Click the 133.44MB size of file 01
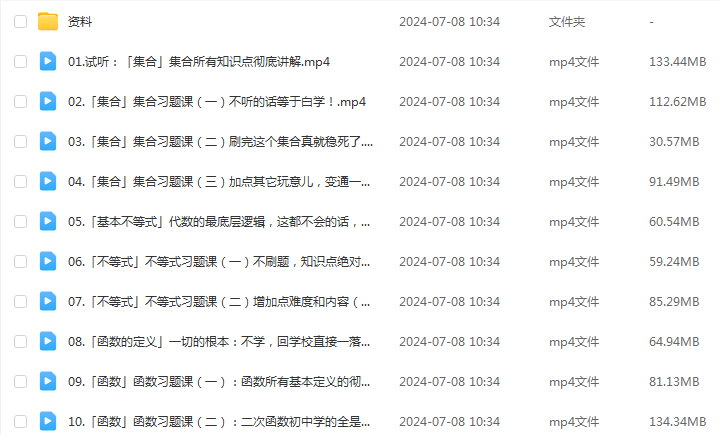This screenshot has height=435, width=721. [677, 62]
